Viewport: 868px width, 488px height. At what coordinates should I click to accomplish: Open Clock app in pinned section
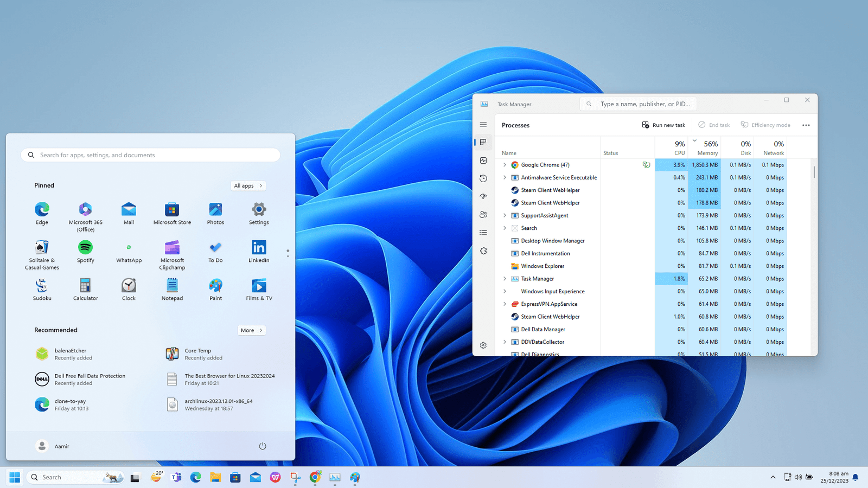pos(129,290)
